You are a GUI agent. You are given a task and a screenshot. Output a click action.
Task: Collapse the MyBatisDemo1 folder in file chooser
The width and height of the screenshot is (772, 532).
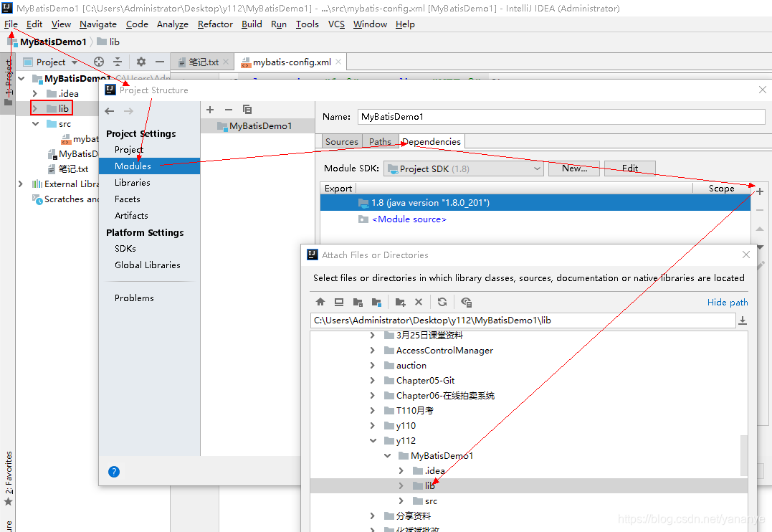coord(388,456)
